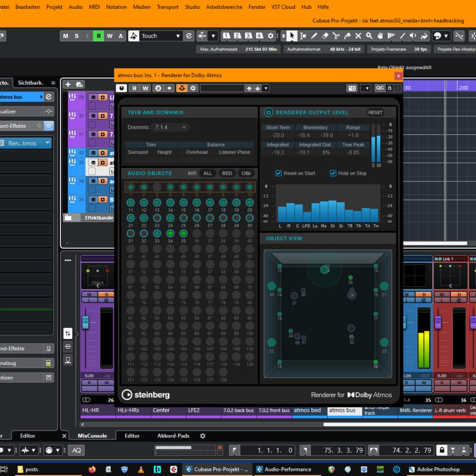Toggle Reset on Start checkbox

coord(278,173)
